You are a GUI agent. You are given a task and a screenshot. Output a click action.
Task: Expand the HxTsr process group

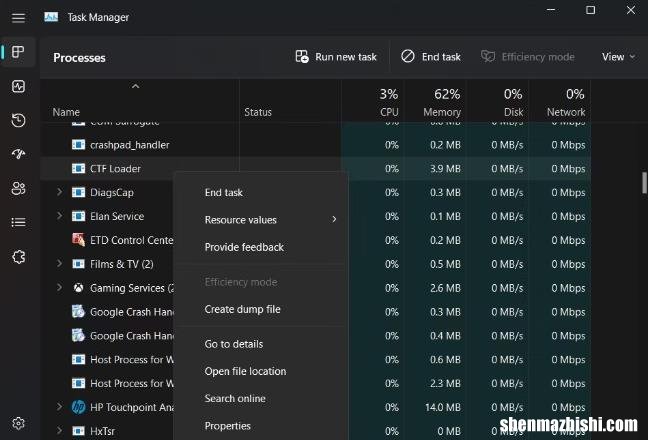(60, 430)
